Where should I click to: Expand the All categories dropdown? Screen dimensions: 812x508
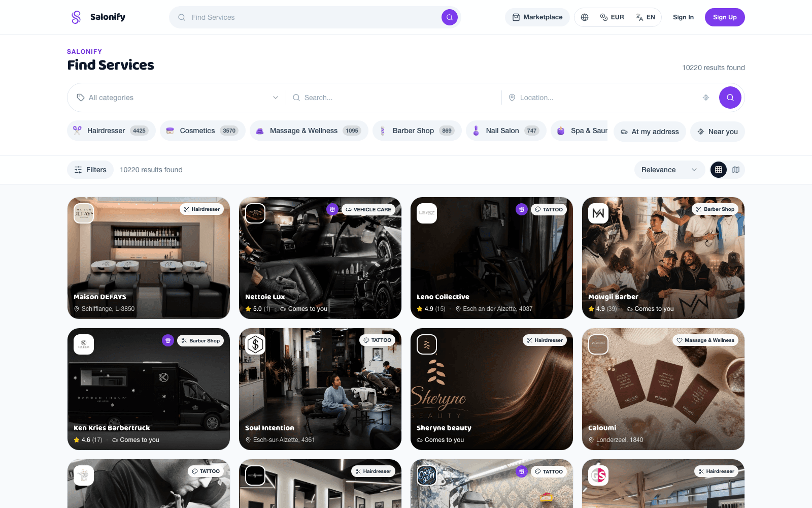pos(178,98)
